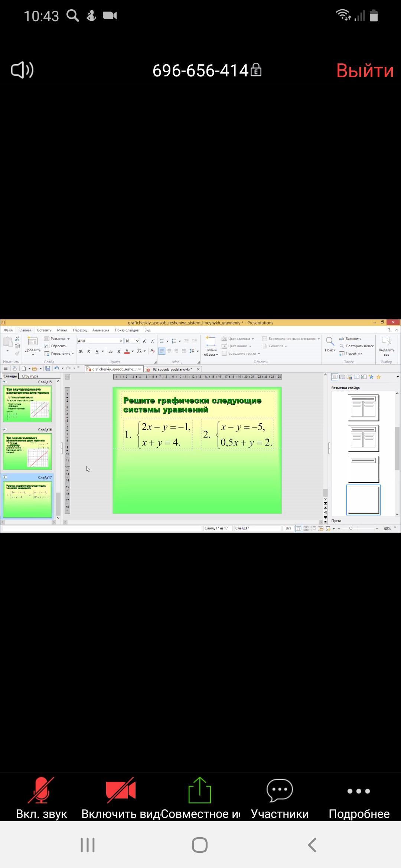The height and width of the screenshot is (868, 401).
Task: Click increase font size icon
Action: click(144, 341)
